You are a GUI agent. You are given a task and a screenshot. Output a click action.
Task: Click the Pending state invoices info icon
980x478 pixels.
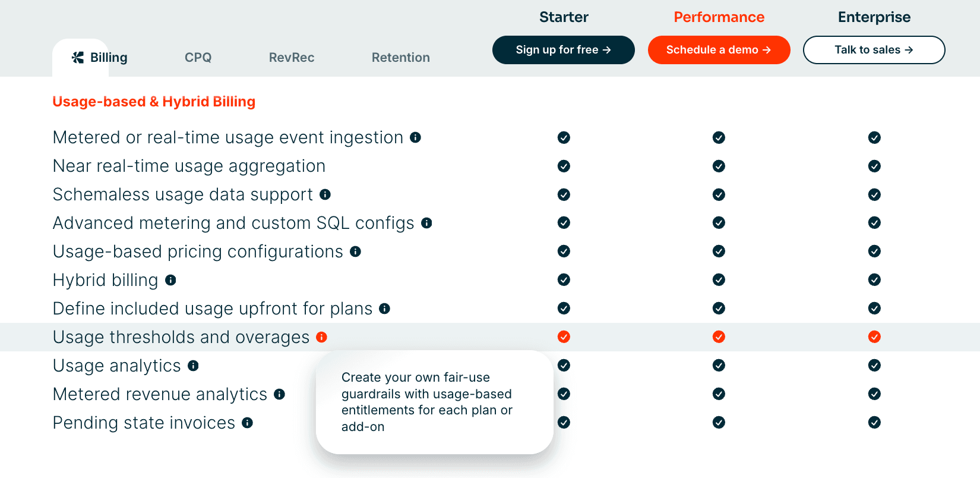pos(247,423)
